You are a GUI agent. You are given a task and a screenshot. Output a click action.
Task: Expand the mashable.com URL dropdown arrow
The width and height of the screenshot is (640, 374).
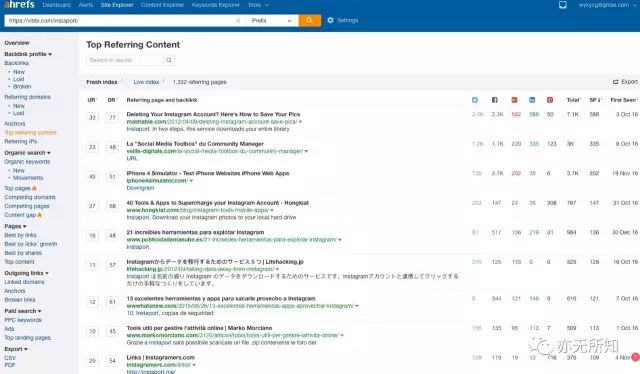(300, 122)
